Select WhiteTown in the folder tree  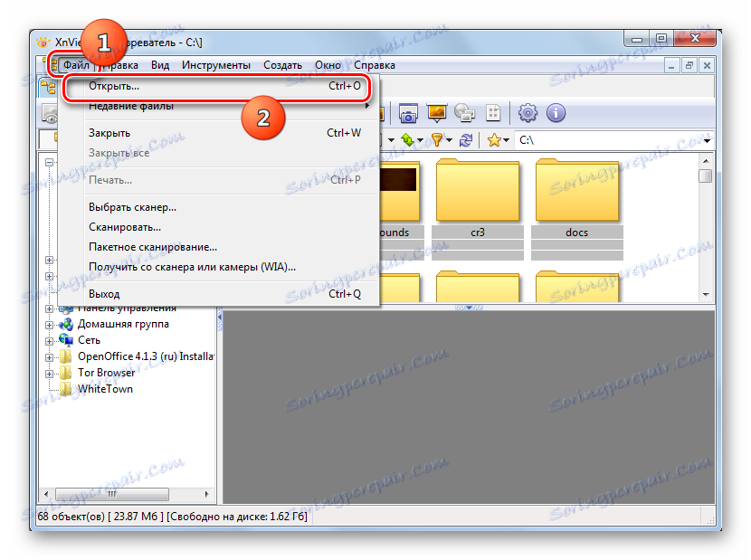click(105, 389)
